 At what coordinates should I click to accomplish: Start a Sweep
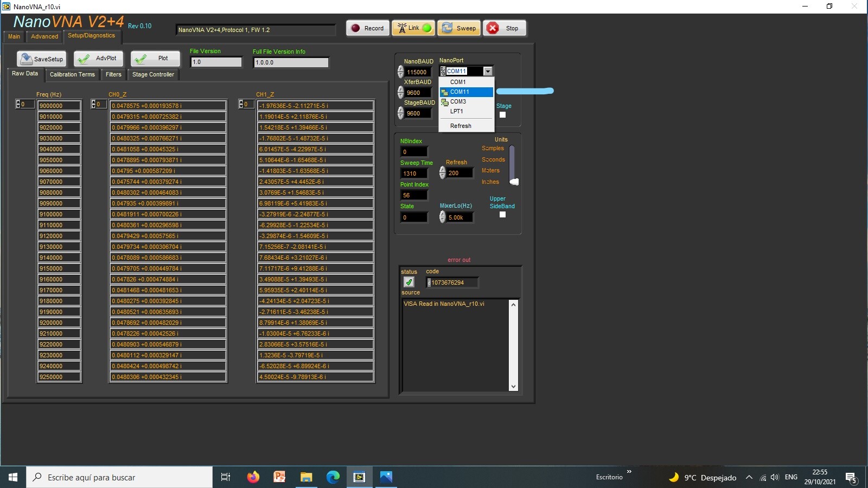tap(459, 28)
